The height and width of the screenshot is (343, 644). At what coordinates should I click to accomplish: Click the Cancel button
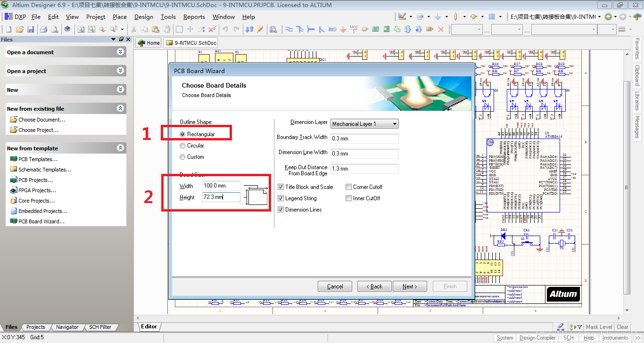tap(335, 286)
